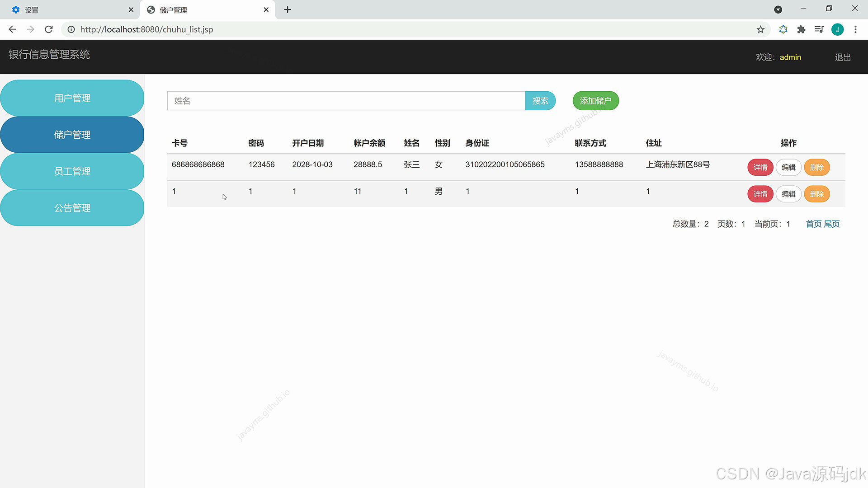
Task: Click the date 2028-10-03
Action: point(312,164)
